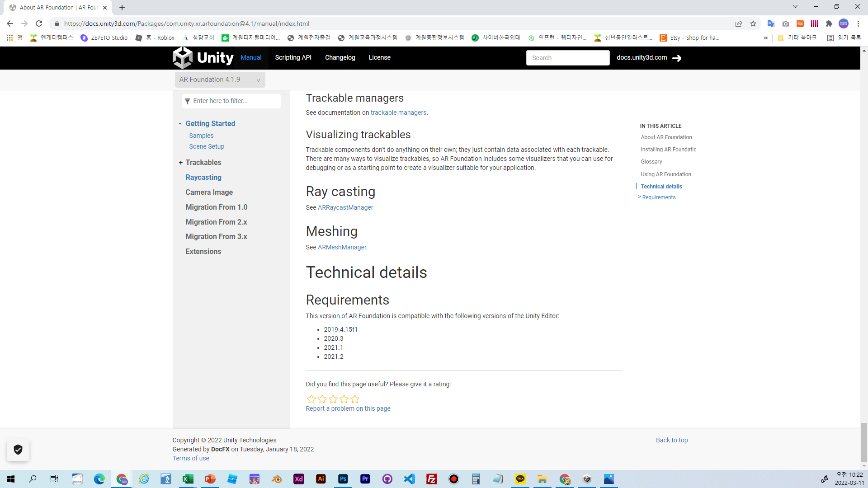Focus the Enter here to filter box
Screen dimensions: 868x488
[231, 101]
